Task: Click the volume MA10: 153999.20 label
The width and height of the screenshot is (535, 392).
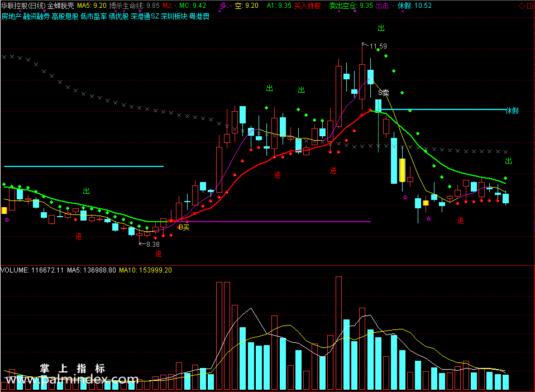Action: click(x=145, y=270)
